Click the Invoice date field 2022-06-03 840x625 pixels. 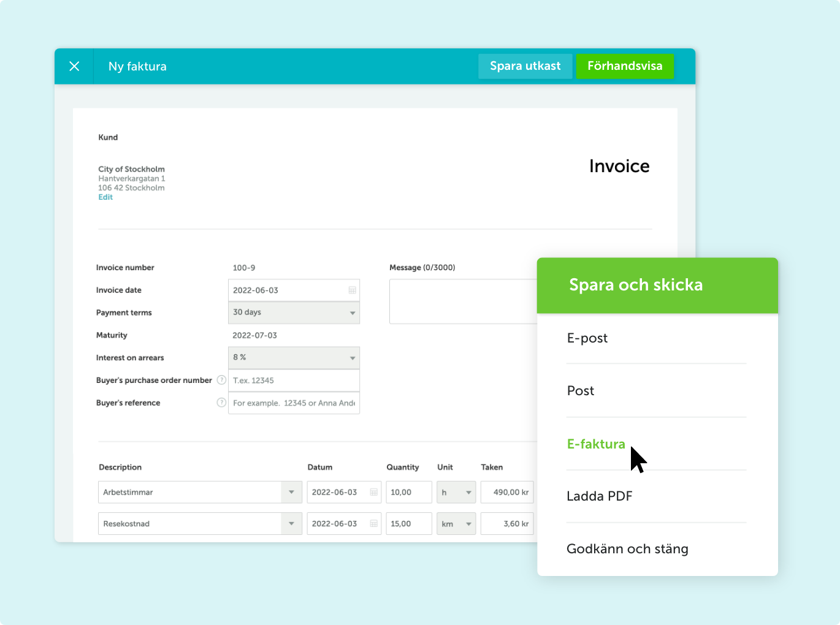click(294, 290)
